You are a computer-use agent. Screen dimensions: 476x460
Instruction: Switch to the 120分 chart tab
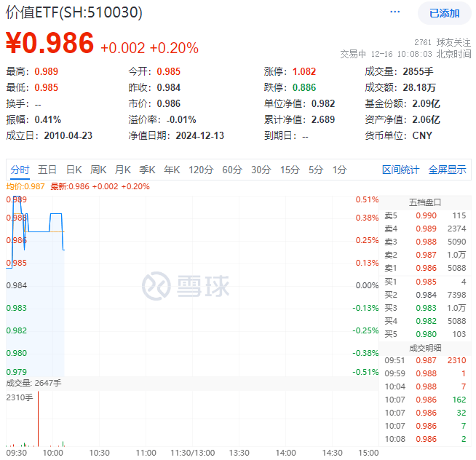pos(201,170)
